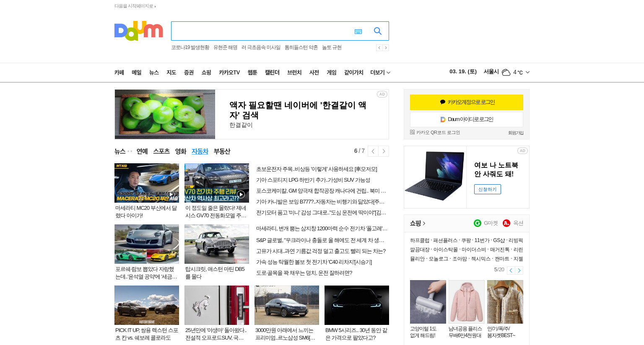Open the 웹툰 menu item
The width and height of the screenshot is (644, 345).
click(252, 72)
